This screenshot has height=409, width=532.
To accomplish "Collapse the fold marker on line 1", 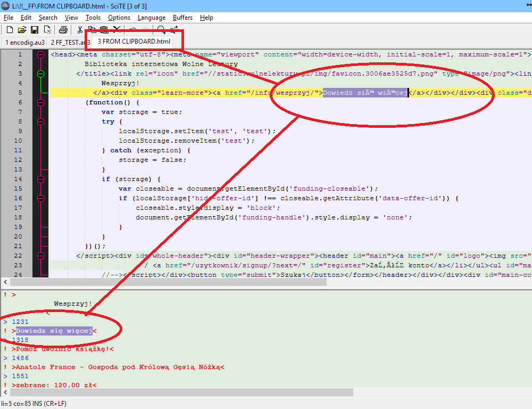I will point(41,54).
